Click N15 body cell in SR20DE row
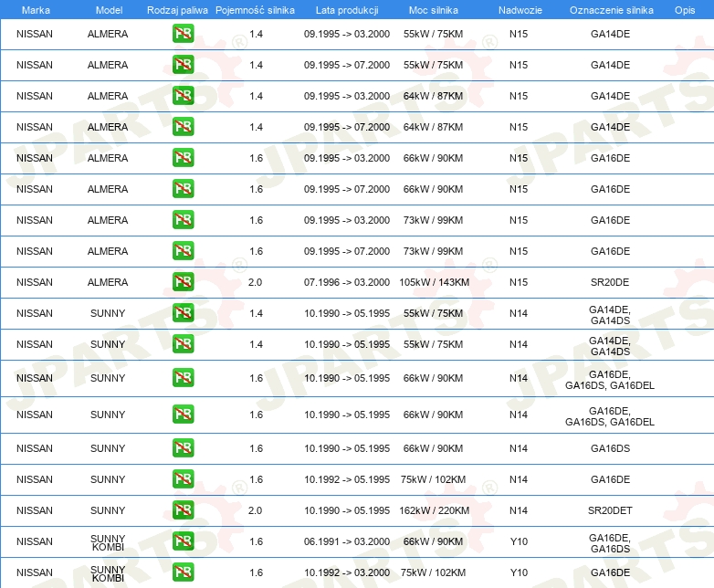This screenshot has width=714, height=588. click(519, 282)
